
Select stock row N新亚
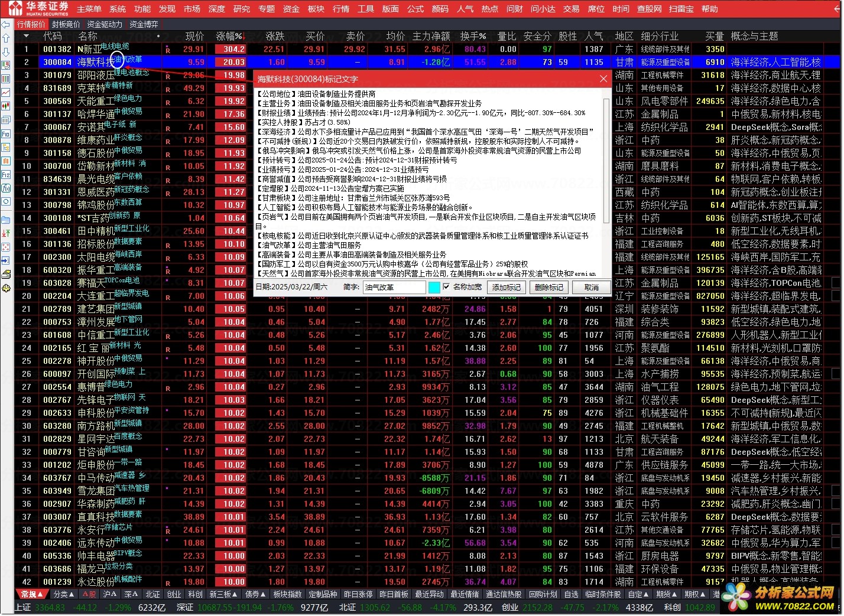pos(428,50)
